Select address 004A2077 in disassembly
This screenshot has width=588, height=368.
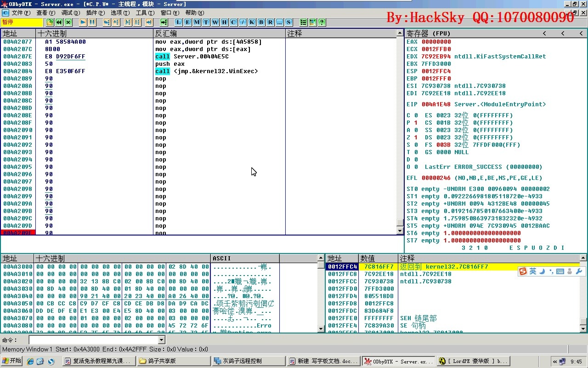point(18,42)
